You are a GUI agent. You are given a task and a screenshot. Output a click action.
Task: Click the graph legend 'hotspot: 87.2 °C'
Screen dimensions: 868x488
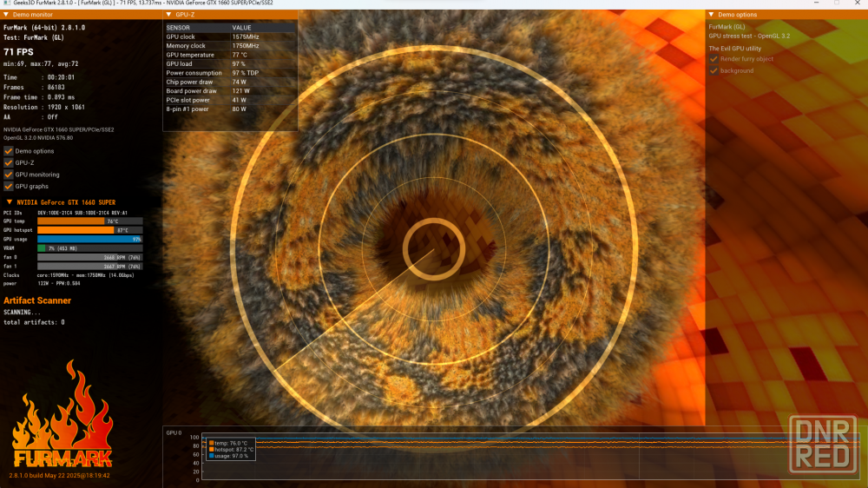coord(231,450)
